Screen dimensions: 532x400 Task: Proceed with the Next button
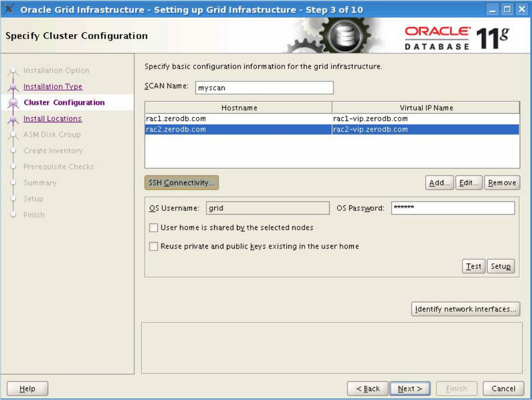410,389
